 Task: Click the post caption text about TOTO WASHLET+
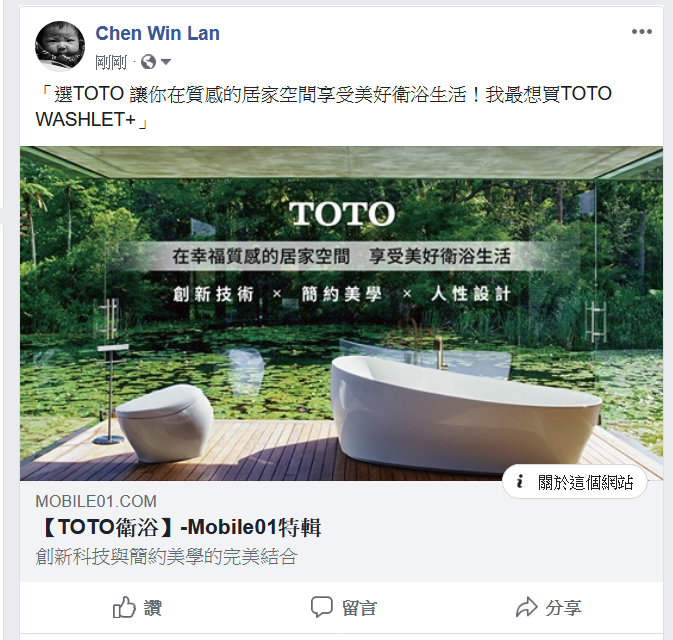(x=323, y=106)
